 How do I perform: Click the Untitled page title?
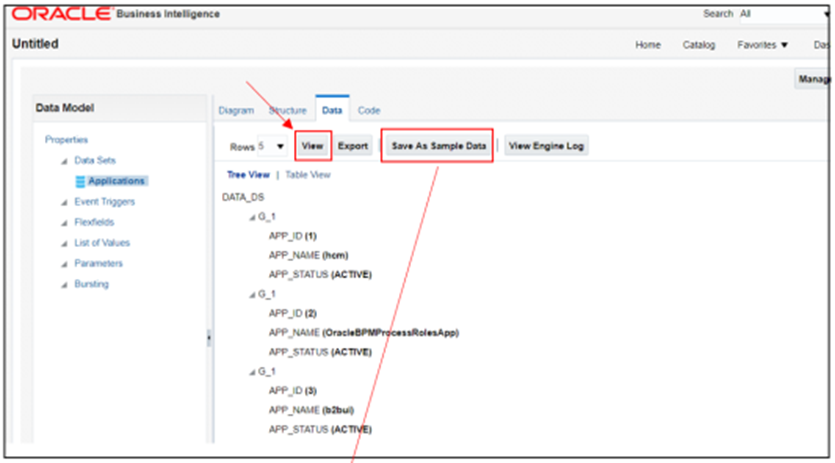click(x=35, y=44)
